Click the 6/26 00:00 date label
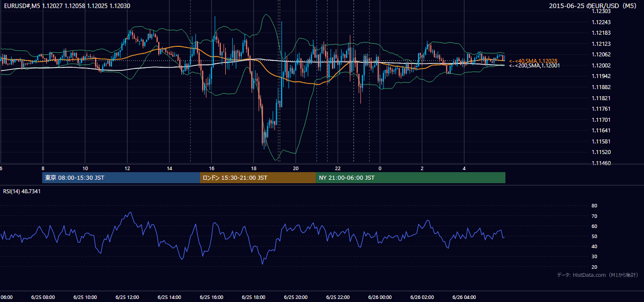 (x=380, y=297)
